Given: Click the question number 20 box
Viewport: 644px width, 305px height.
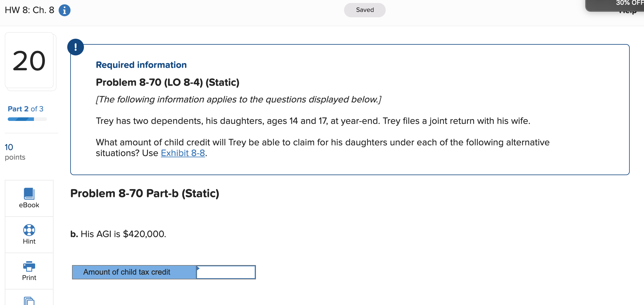Looking at the screenshot, I should coord(29,61).
